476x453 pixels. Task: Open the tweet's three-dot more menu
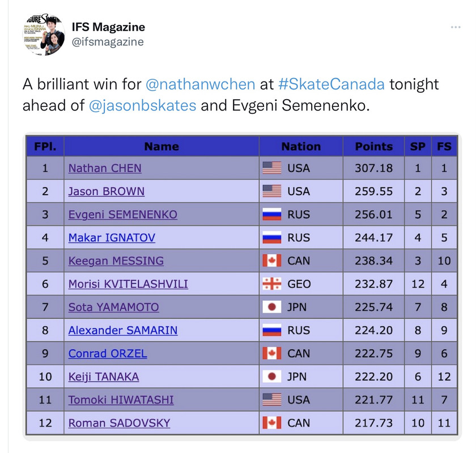(456, 27)
